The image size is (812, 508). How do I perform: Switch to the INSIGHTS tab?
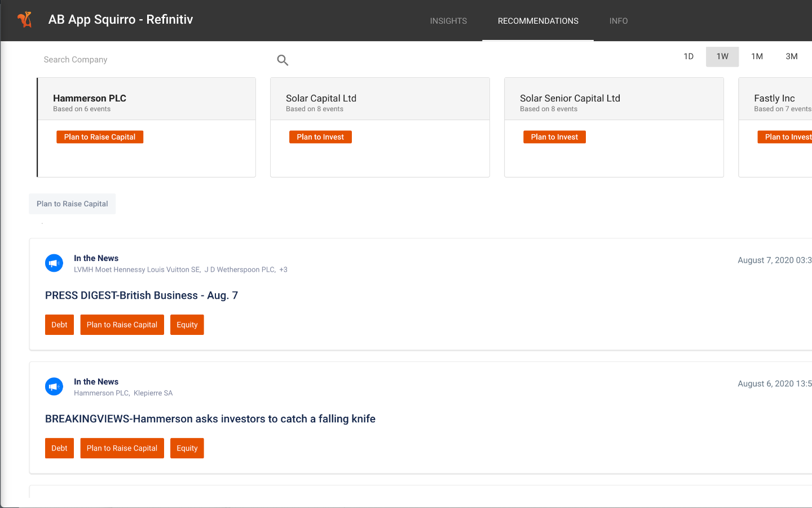(x=448, y=21)
